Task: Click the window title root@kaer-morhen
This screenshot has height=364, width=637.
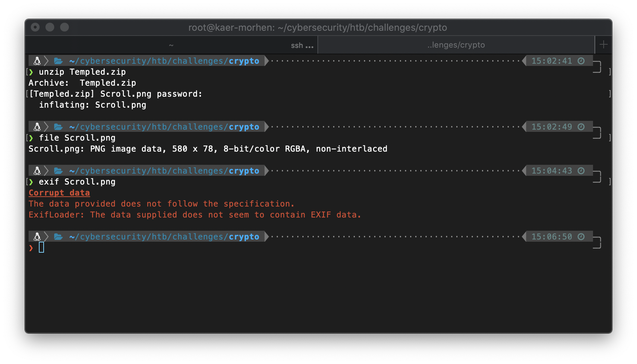Action: tap(318, 27)
